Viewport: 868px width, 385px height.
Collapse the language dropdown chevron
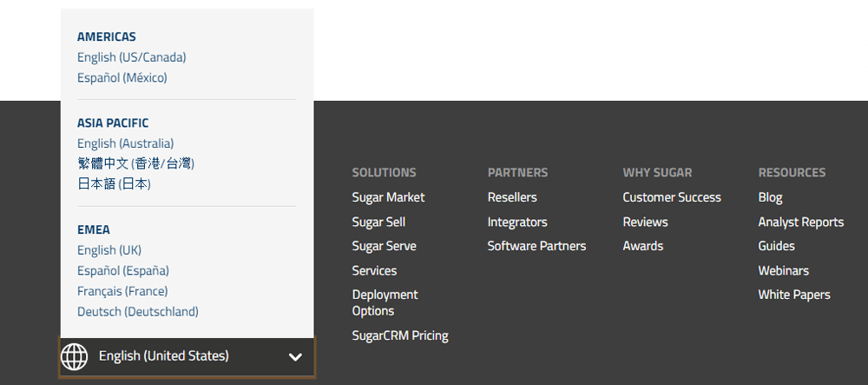click(x=296, y=357)
